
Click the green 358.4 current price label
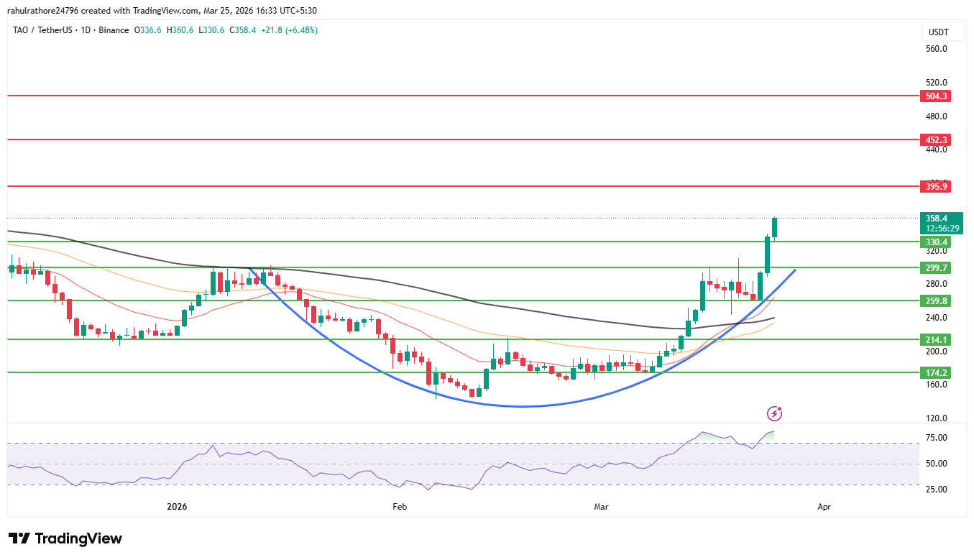pos(938,219)
